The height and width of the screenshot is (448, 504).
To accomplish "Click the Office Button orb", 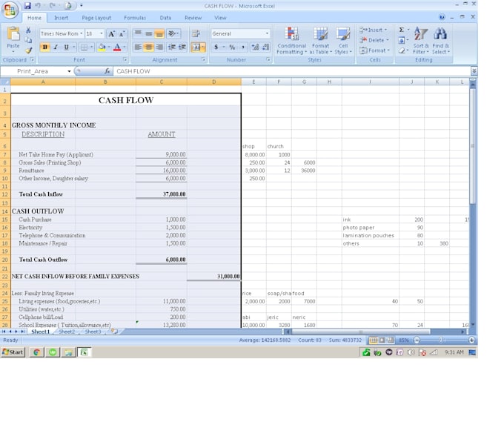I will (x=10, y=10).
